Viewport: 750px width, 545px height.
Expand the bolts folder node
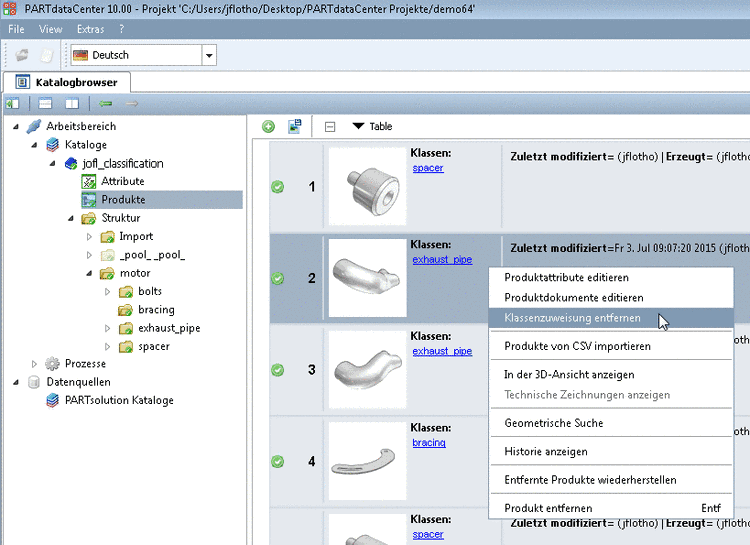coord(107,291)
